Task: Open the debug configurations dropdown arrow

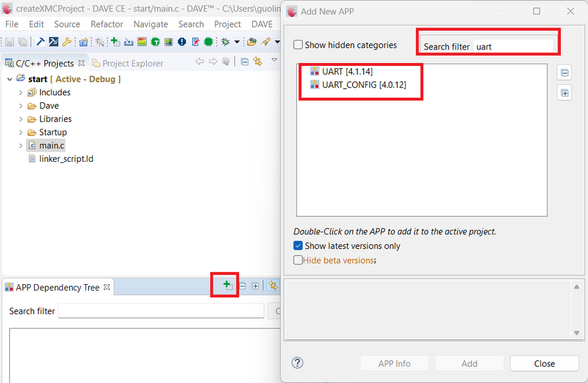Action: click(x=237, y=42)
